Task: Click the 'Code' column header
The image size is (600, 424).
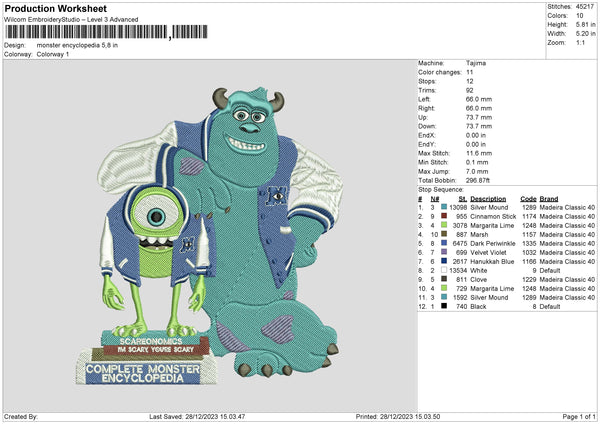Action: click(x=528, y=199)
